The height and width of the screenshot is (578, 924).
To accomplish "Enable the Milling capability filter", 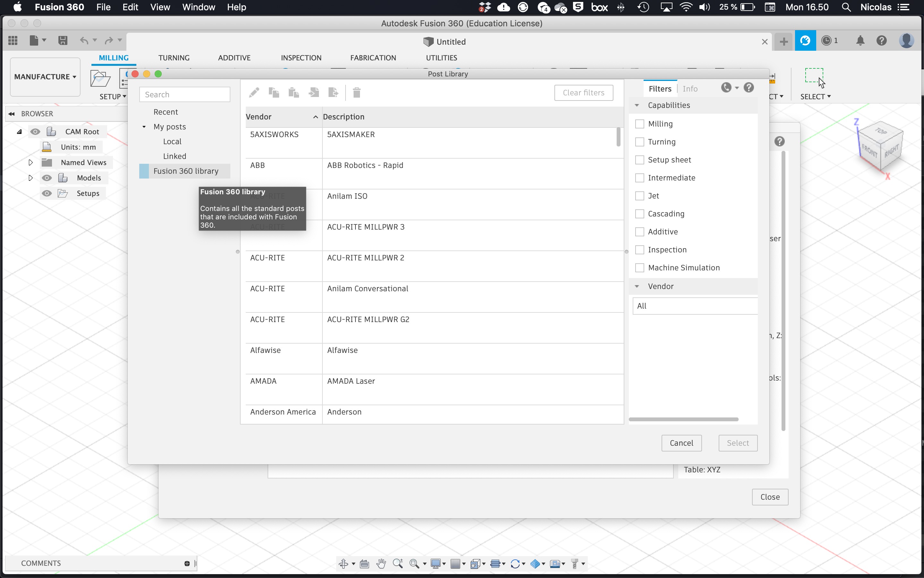I will [639, 124].
